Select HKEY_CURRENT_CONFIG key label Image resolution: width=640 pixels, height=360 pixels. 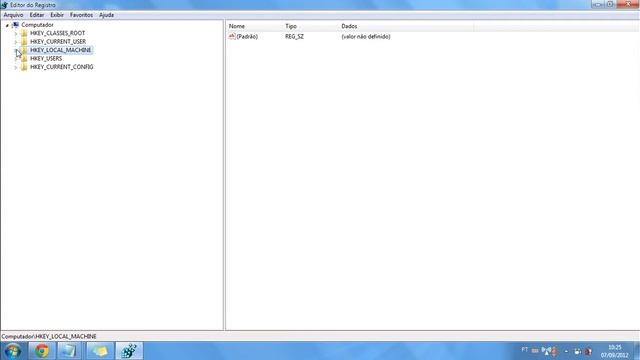(62, 67)
